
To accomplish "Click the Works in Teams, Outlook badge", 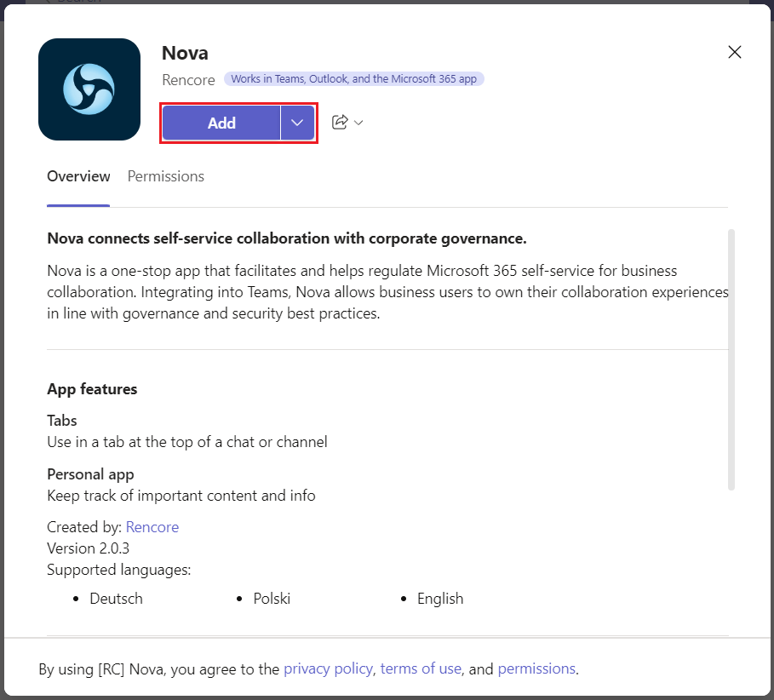I will [x=354, y=79].
